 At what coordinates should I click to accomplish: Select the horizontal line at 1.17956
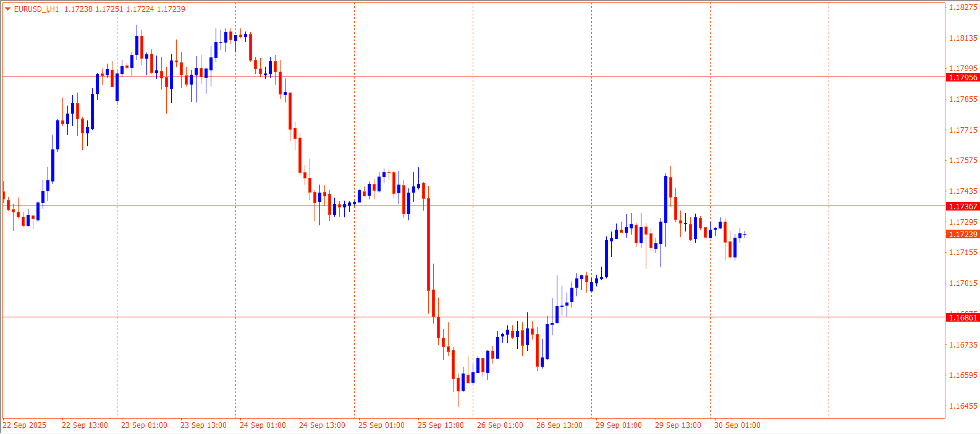point(433,77)
